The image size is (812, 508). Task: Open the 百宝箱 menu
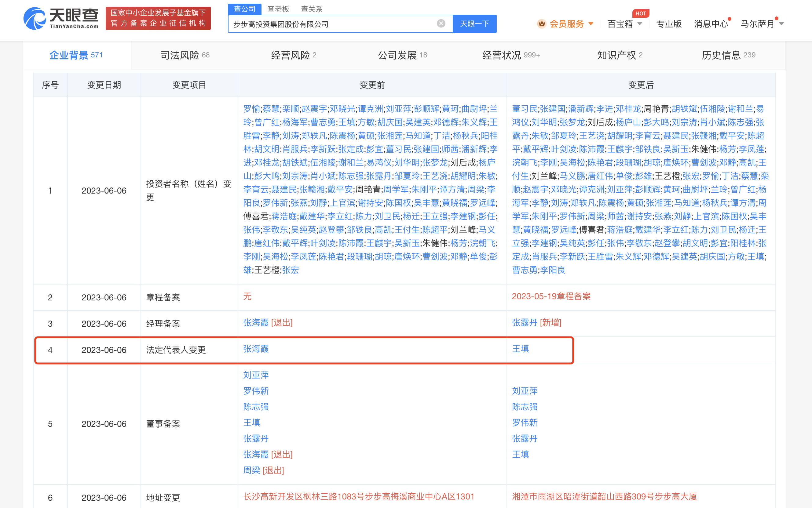click(620, 24)
